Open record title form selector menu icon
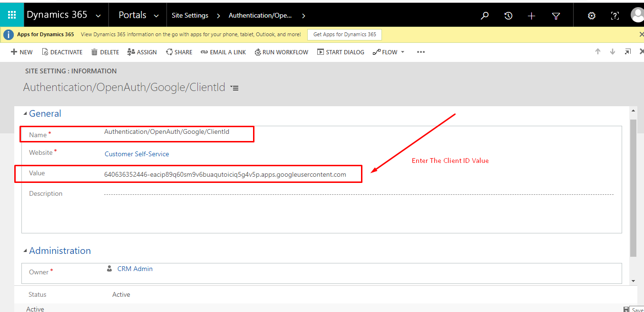 click(x=234, y=88)
